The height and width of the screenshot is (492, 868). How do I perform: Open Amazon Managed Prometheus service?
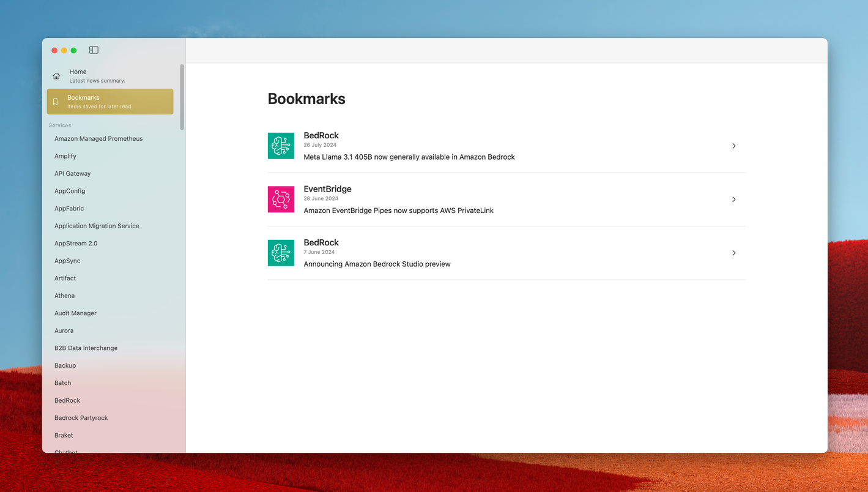point(98,139)
